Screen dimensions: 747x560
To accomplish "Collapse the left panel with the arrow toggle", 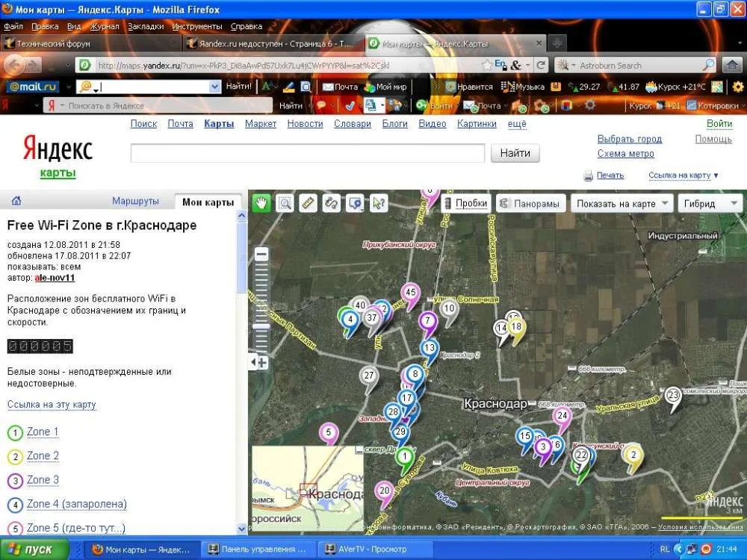I will tap(252, 362).
